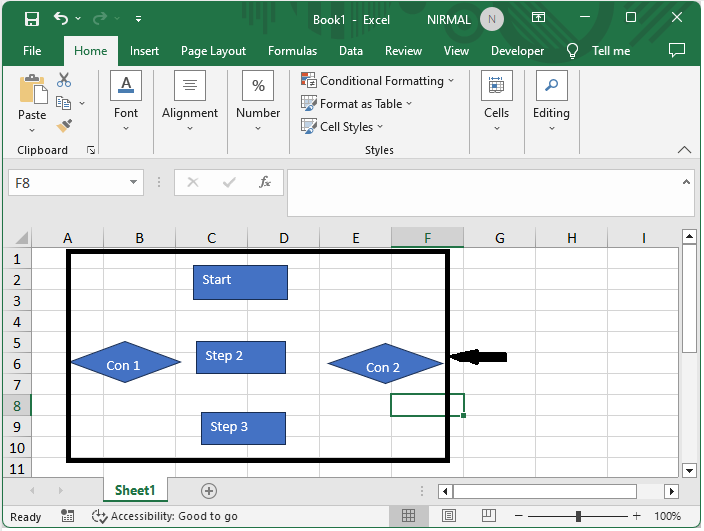Click horizontal scrollbar left arrow

point(445,491)
